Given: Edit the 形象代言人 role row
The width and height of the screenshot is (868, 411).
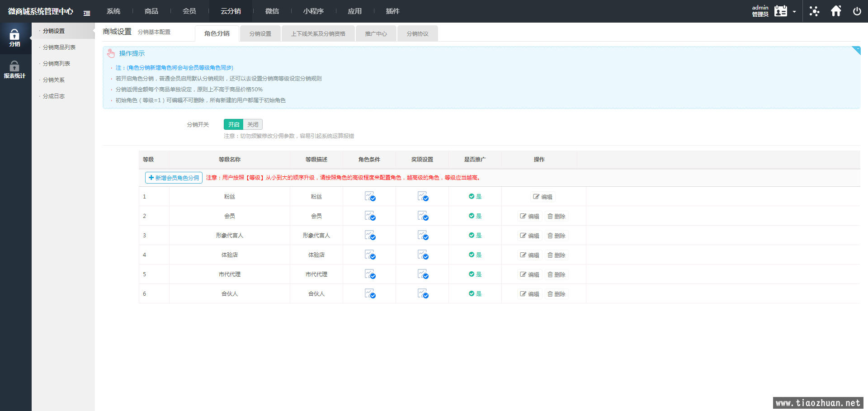Looking at the screenshot, I should [530, 236].
